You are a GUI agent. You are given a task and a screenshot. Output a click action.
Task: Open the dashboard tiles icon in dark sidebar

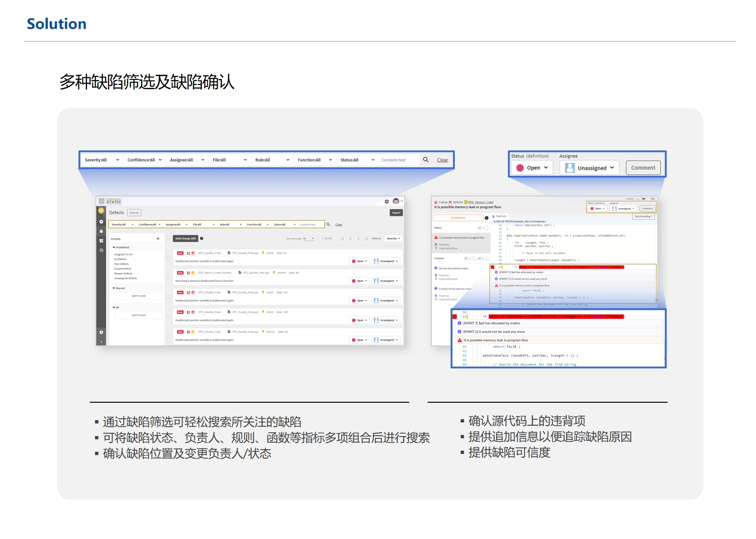pyautogui.click(x=101, y=241)
